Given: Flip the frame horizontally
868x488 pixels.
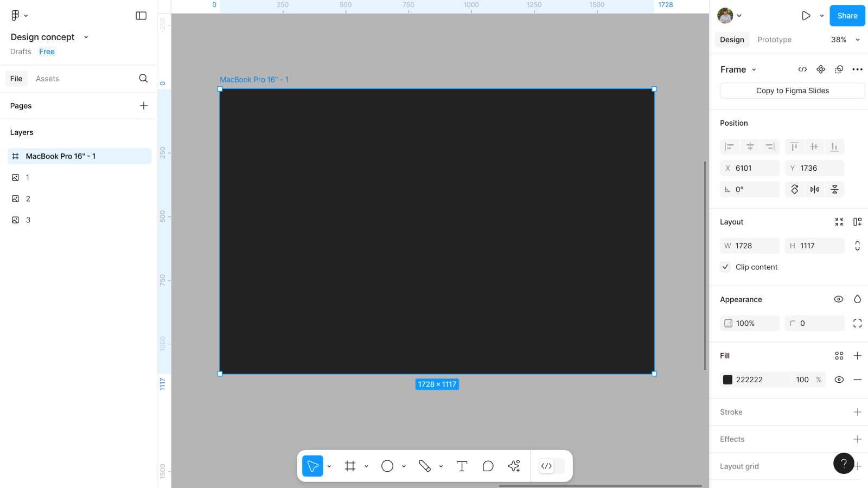Looking at the screenshot, I should point(814,189).
